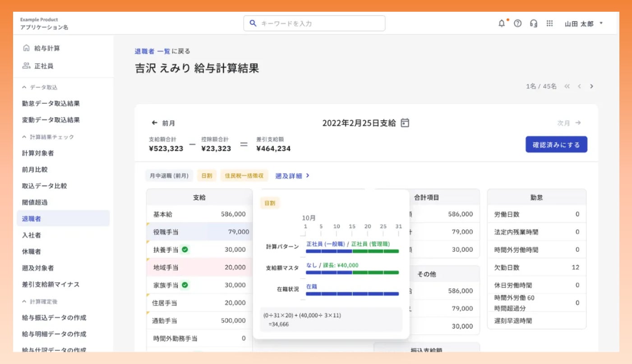Collapse the データ取込 sidebar section
The height and width of the screenshot is (364, 632).
(24, 87)
